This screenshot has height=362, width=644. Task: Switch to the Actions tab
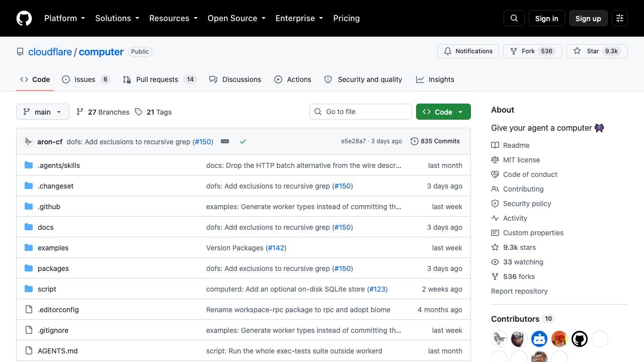[x=293, y=79]
